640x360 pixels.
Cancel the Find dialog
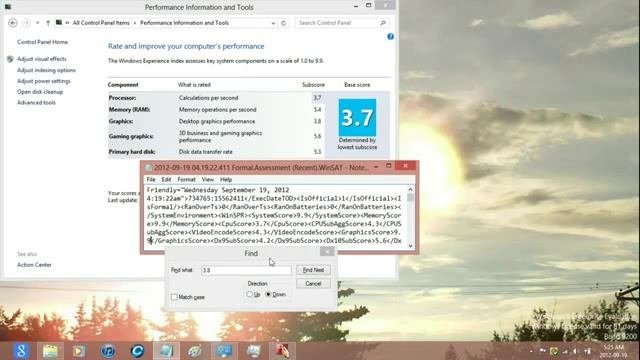click(x=313, y=284)
